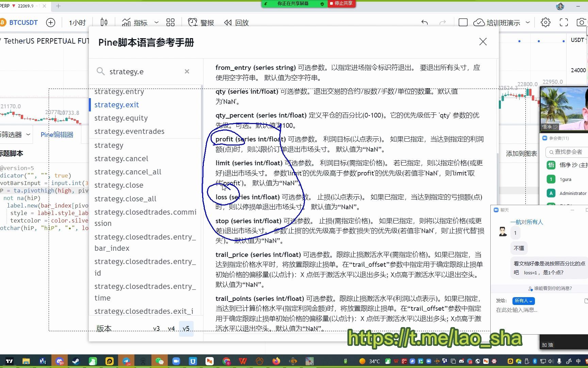Open the multi-chart layout grid icon

coord(170,22)
